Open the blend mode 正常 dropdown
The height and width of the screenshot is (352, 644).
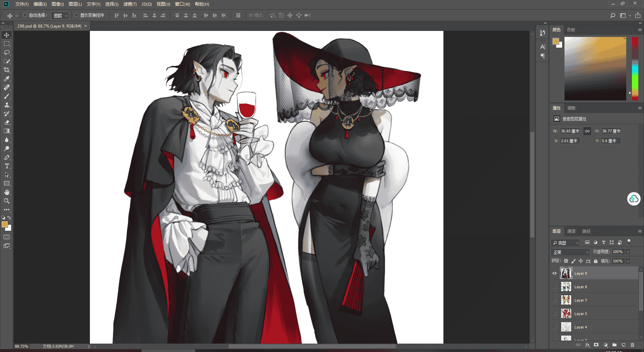click(x=571, y=252)
